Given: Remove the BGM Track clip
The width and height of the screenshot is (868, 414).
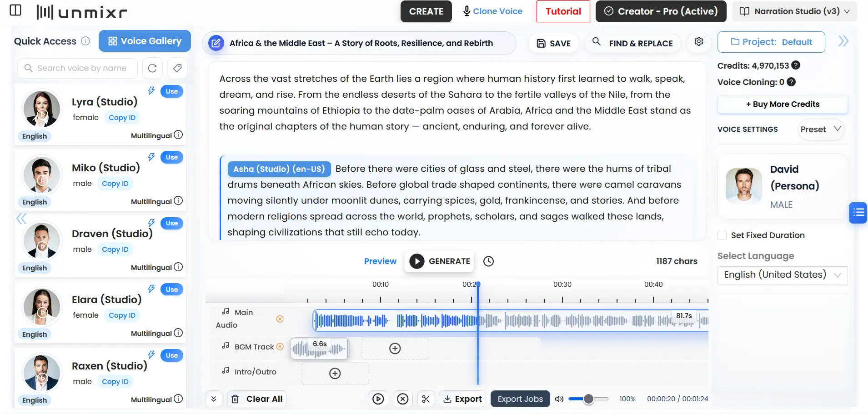Looking at the screenshot, I should (281, 347).
